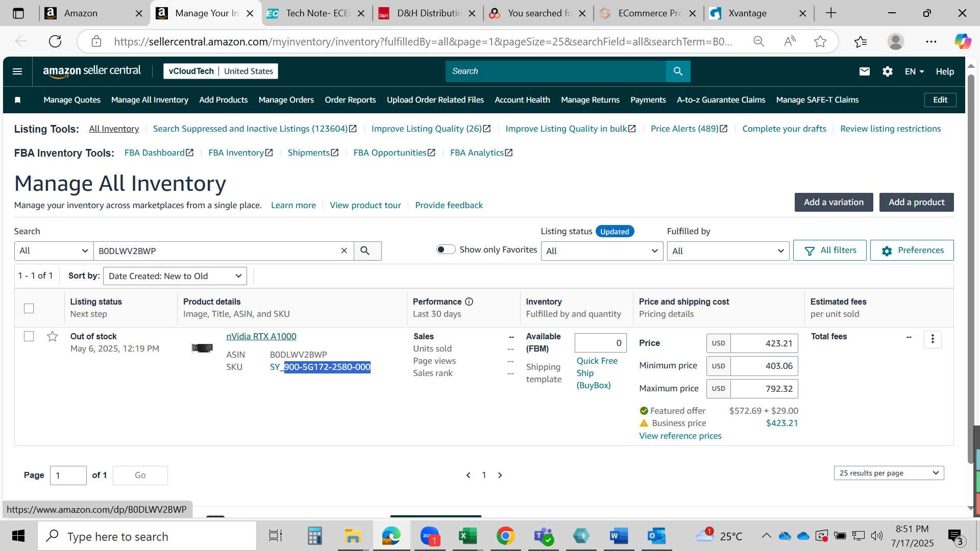Open the All filters button

pyautogui.click(x=829, y=250)
